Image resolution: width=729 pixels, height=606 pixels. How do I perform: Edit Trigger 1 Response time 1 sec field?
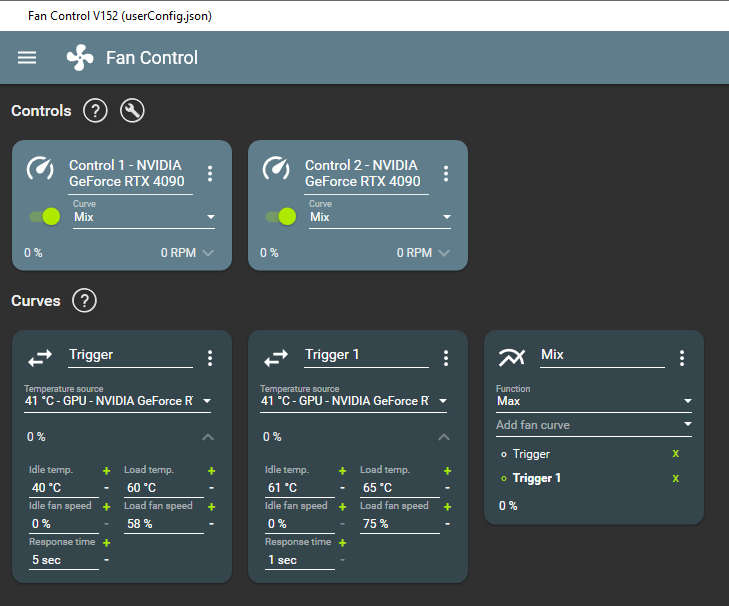(x=300, y=560)
